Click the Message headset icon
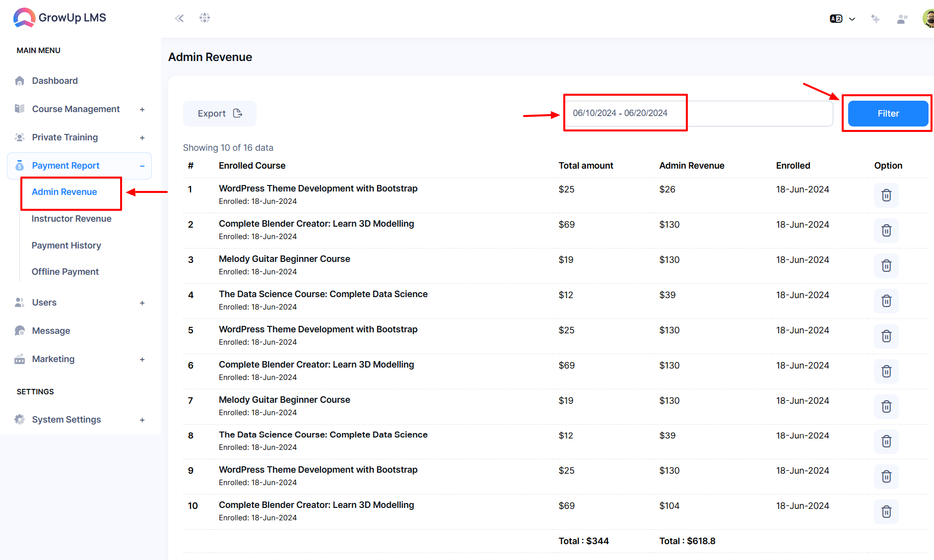 (19, 331)
